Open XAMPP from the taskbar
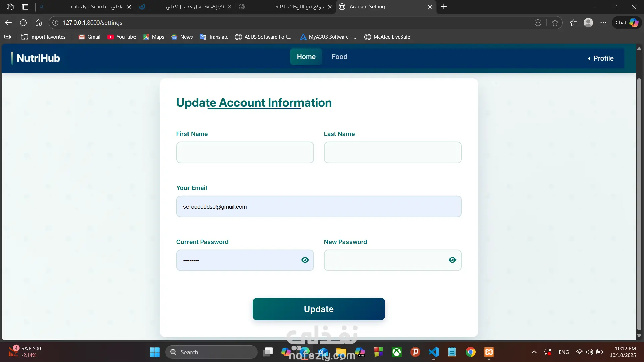This screenshot has height=362, width=644. click(x=489, y=352)
